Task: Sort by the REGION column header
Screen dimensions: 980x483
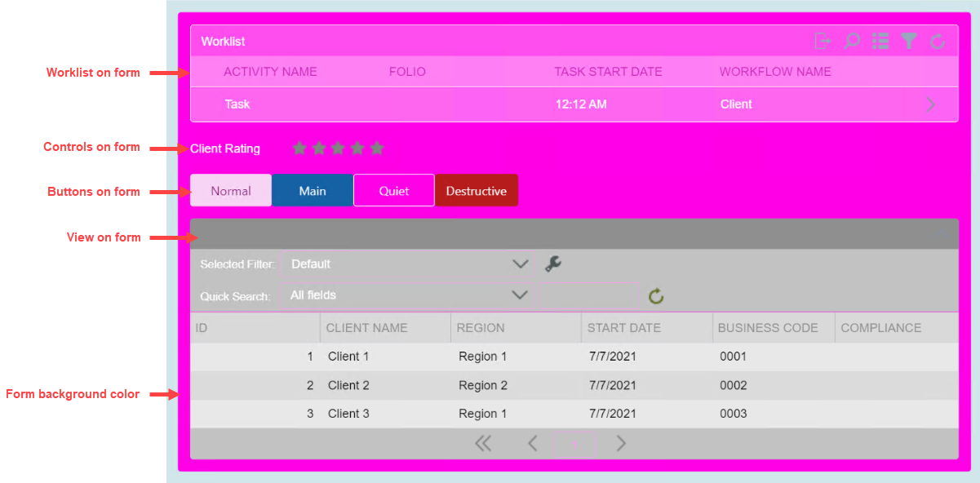Action: click(516, 327)
